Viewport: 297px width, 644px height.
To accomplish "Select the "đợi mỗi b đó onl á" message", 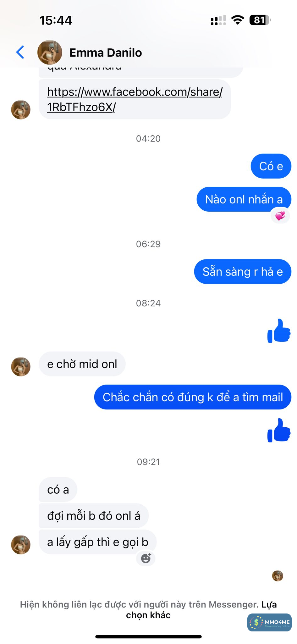I will (94, 516).
